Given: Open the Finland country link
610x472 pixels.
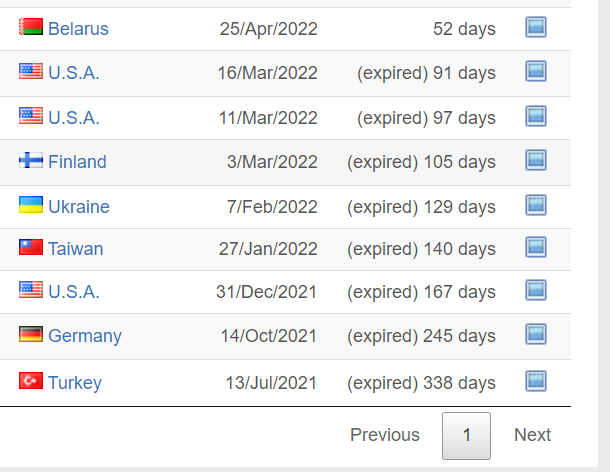Looking at the screenshot, I should (77, 162).
